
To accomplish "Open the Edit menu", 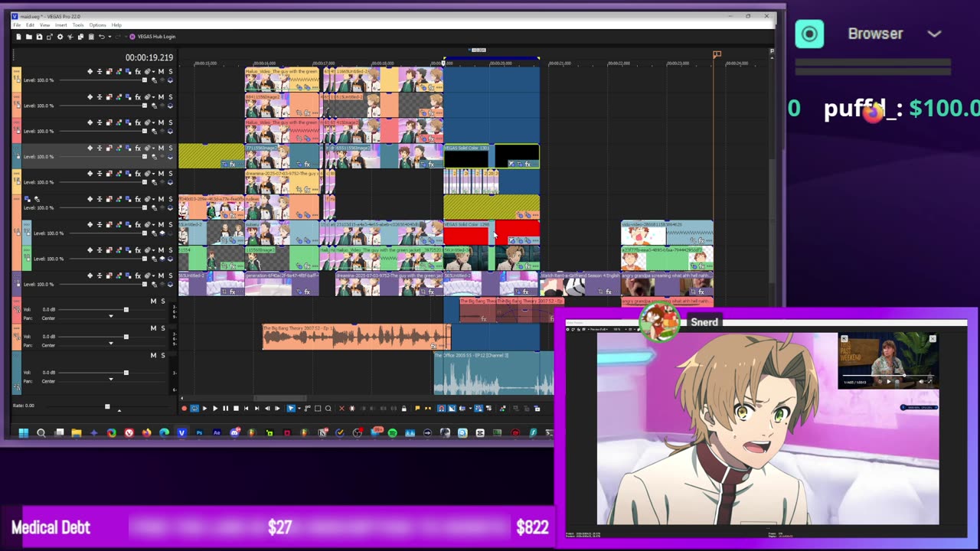I will coord(30,25).
